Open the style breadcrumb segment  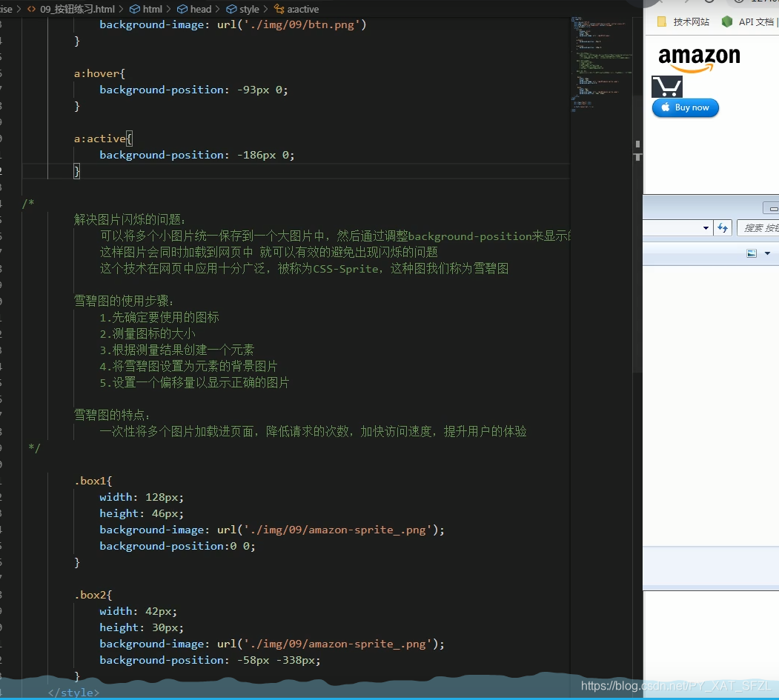pyautogui.click(x=243, y=9)
